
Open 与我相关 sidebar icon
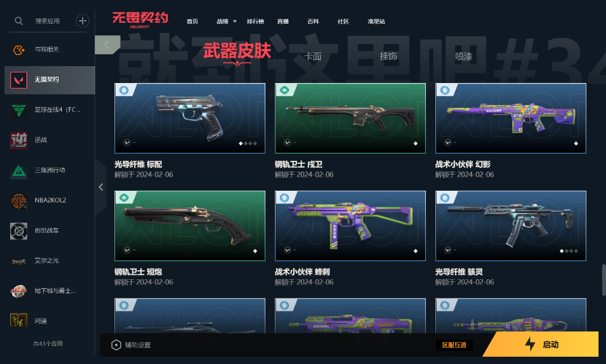click(19, 49)
